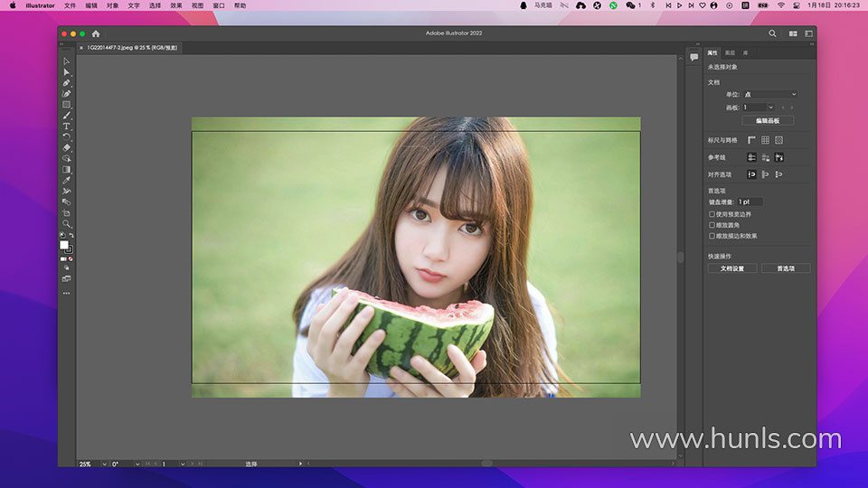
Task: Switch to the 图层 panel tab
Action: tap(731, 53)
